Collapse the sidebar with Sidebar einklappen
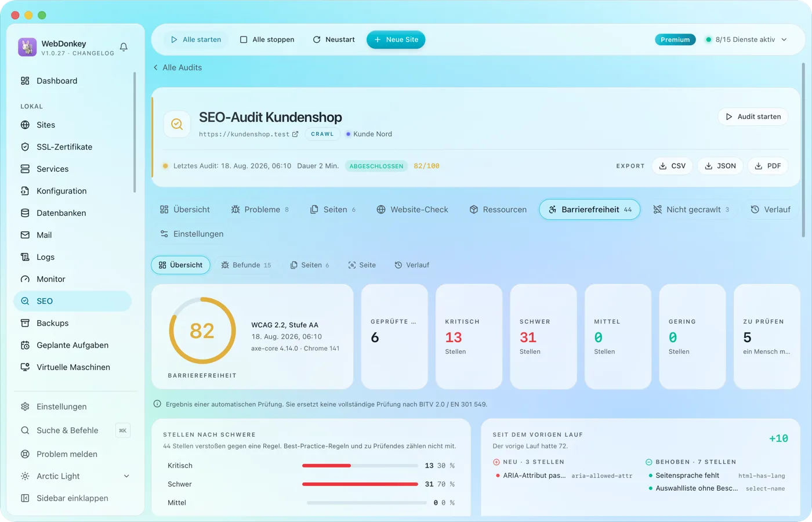Screen dimensions: 812x522 pos(73,498)
